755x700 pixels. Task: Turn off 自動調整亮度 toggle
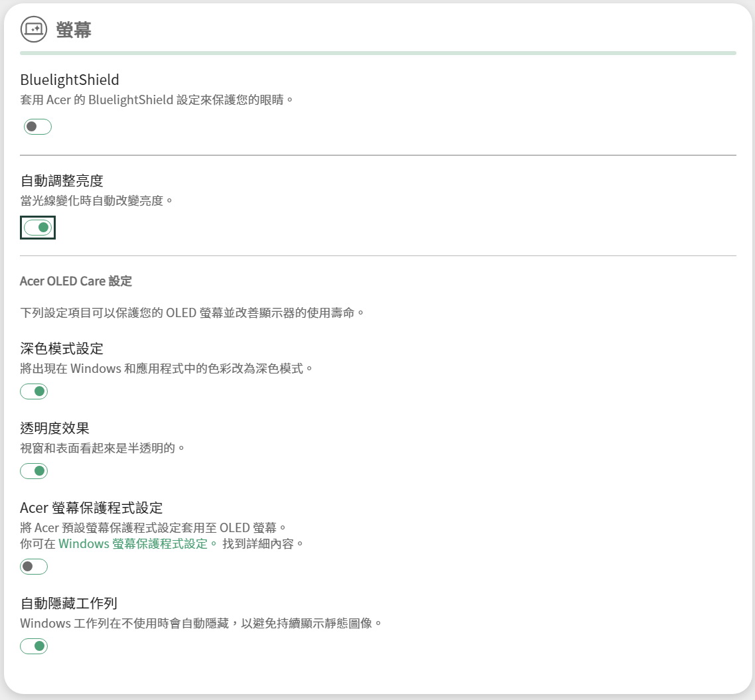click(38, 227)
